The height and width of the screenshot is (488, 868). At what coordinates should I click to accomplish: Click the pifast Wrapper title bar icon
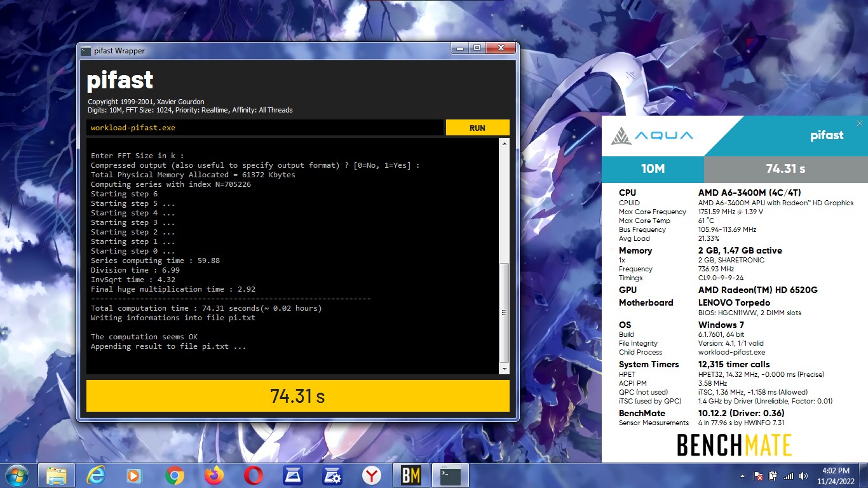86,51
